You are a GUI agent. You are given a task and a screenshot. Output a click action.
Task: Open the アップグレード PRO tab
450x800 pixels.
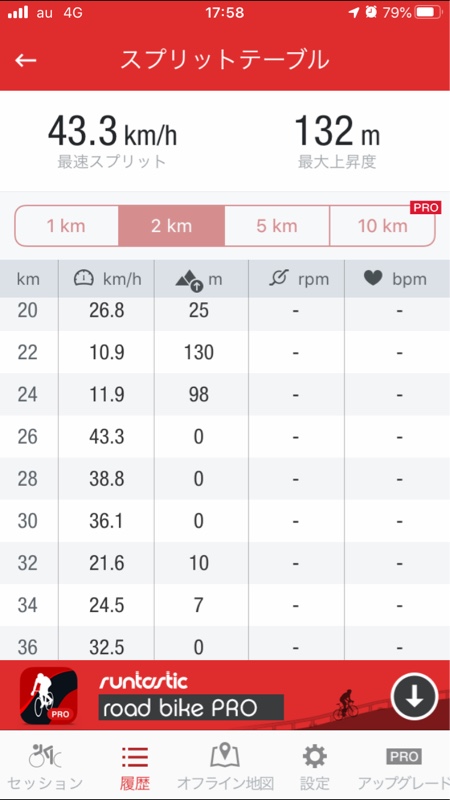click(x=404, y=767)
